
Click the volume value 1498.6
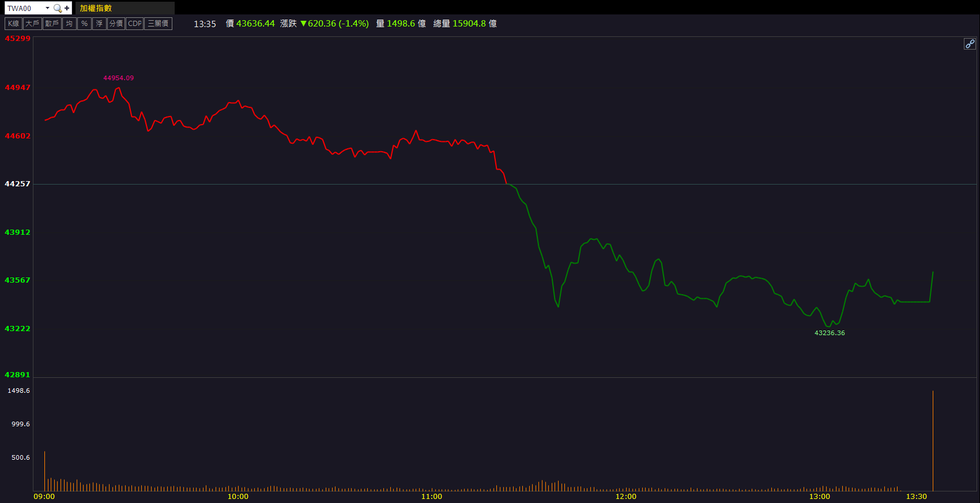(401, 24)
